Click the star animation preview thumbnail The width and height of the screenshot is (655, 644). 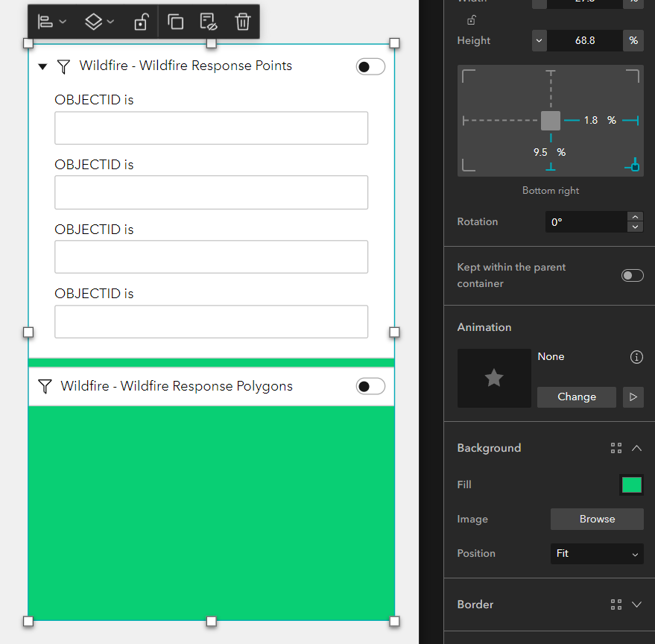[494, 378]
